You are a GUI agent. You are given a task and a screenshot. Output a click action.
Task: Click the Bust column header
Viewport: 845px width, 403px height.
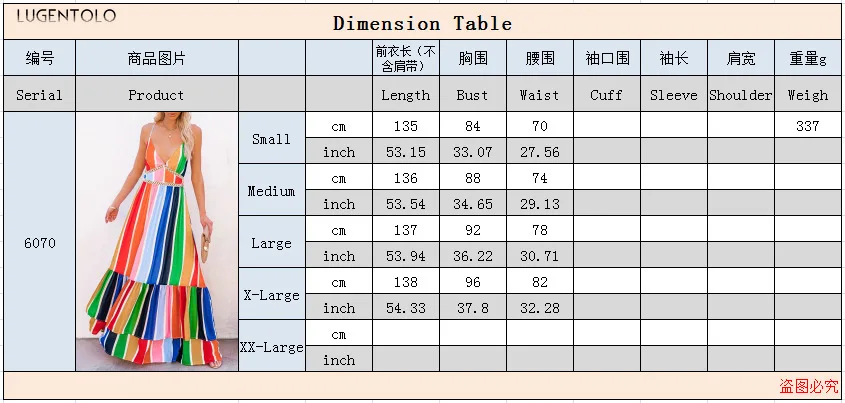click(x=472, y=95)
